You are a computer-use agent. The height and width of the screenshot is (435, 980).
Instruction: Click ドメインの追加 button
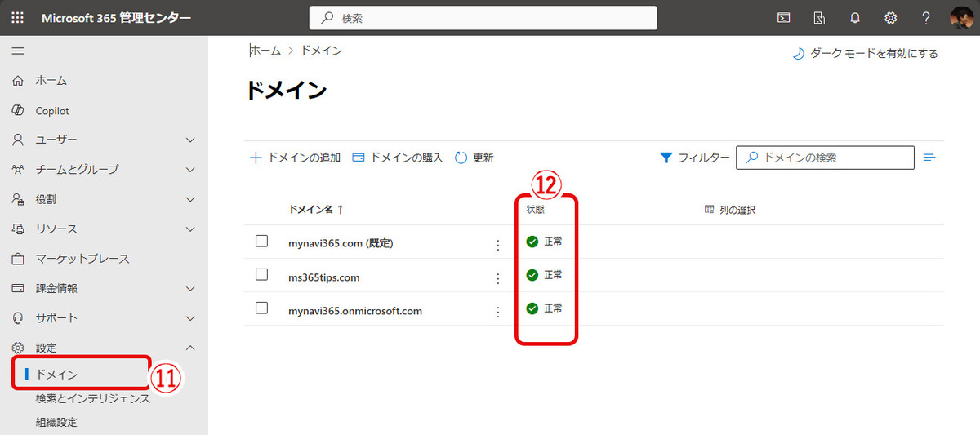click(295, 158)
